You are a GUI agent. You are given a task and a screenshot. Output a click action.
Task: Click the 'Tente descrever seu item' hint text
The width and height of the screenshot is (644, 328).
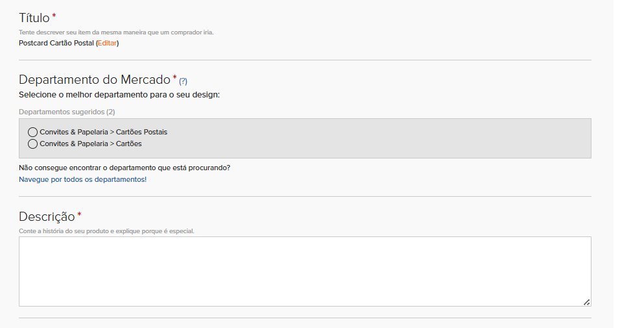(116, 32)
